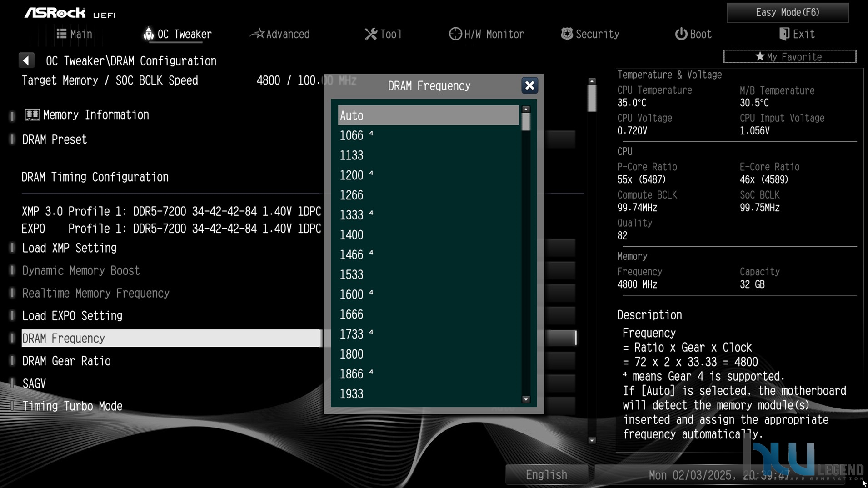This screenshot has height=488, width=868.
Task: Select Load EXPO Setting
Action: pos(72,316)
